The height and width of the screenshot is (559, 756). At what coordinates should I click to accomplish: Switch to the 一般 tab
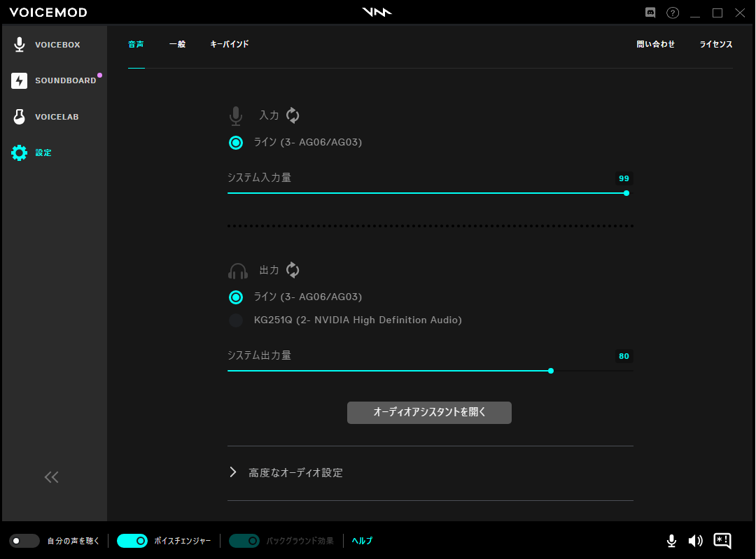177,44
